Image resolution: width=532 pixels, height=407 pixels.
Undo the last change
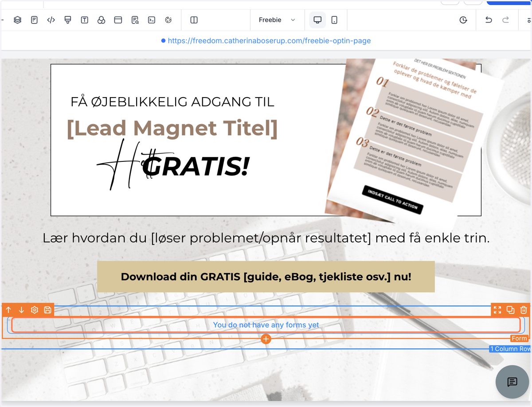pyautogui.click(x=489, y=20)
